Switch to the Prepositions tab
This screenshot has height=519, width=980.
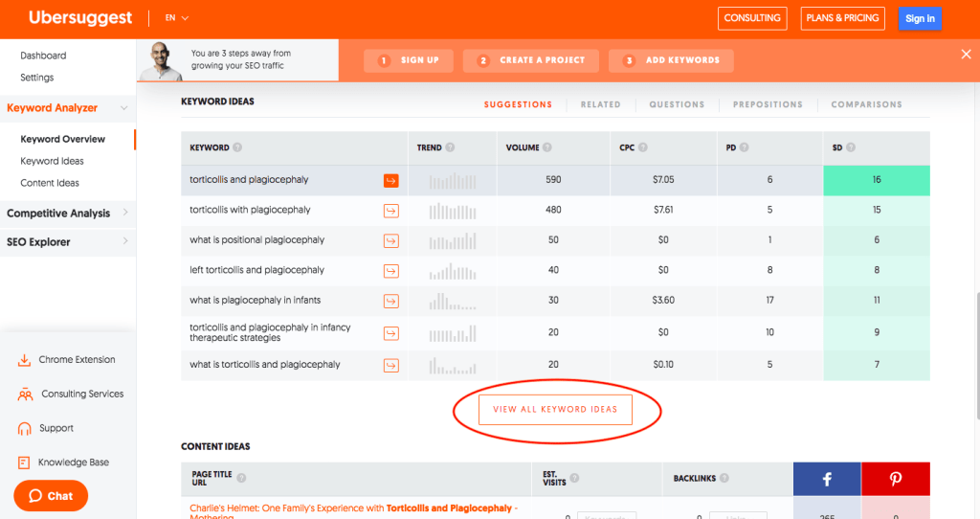[x=768, y=104]
